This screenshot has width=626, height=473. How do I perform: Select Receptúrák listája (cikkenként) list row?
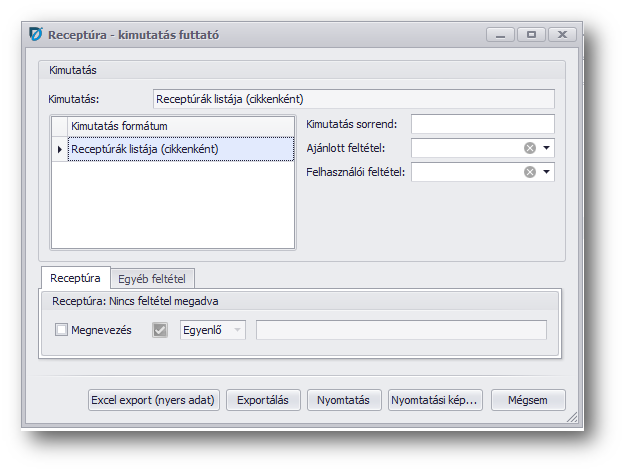[x=180, y=149]
